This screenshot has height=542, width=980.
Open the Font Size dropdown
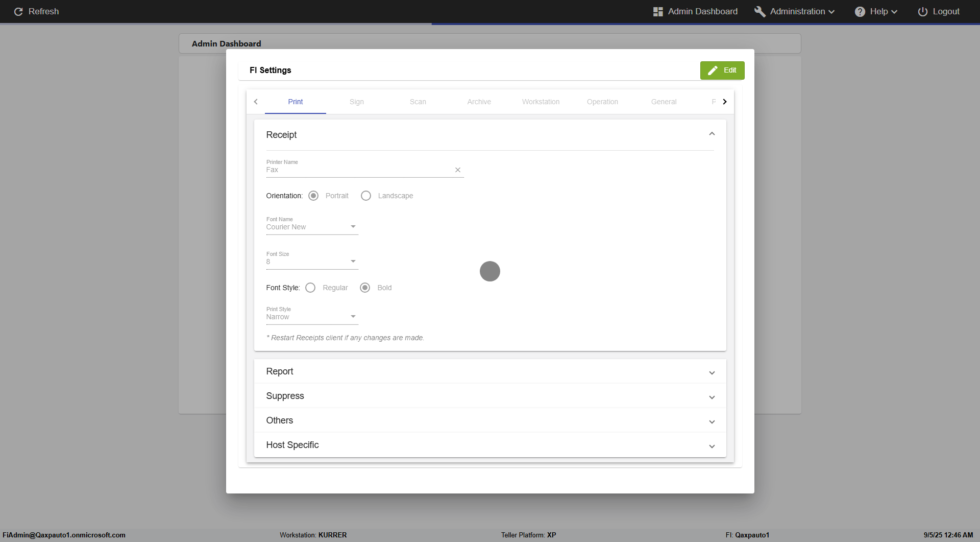312,262
